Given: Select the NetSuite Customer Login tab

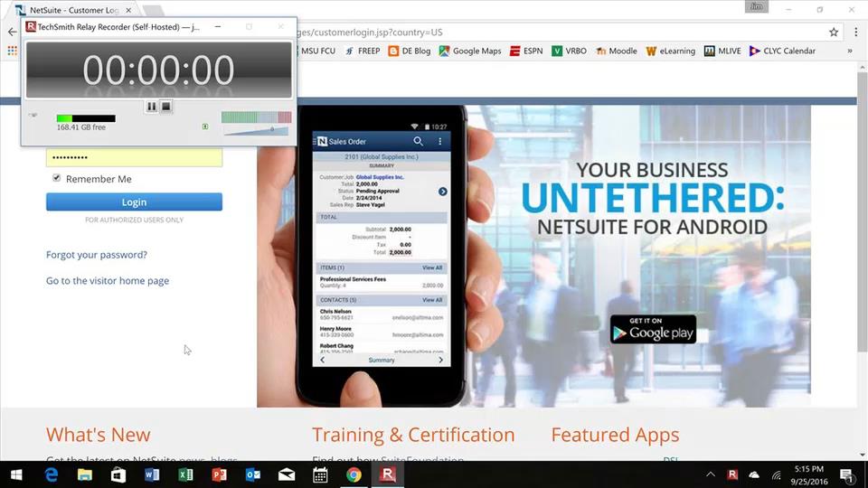Looking at the screenshot, I should pyautogui.click(x=72, y=10).
